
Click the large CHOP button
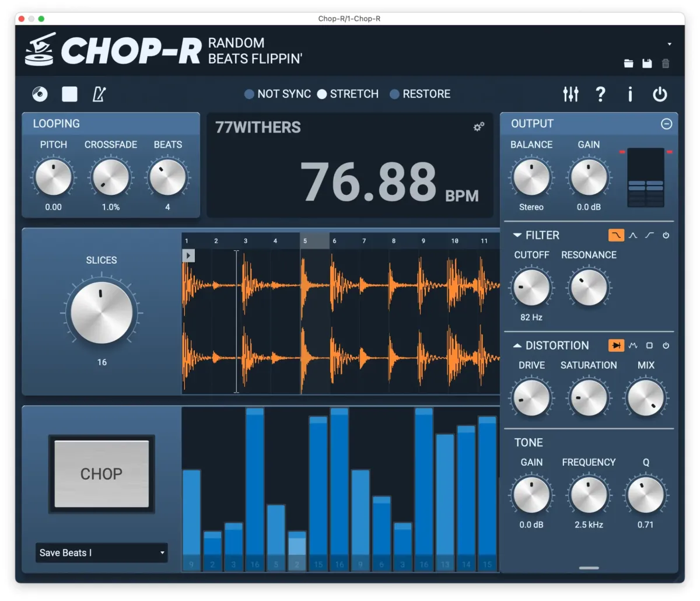101,474
